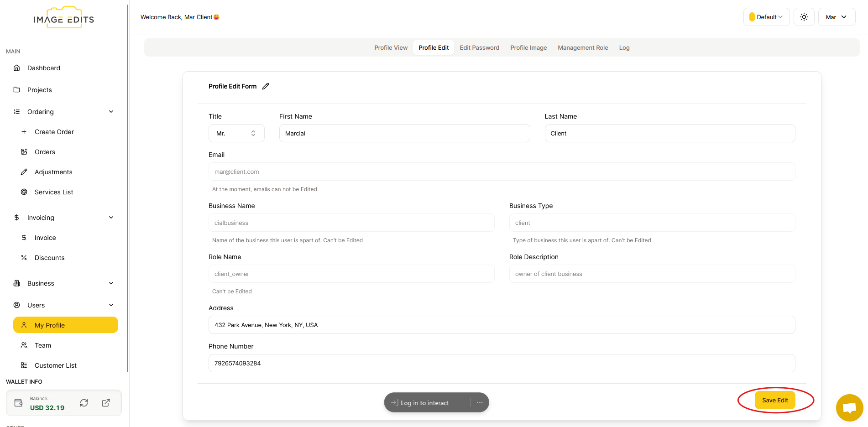Open the Dashboard home icon
868x427 pixels.
(17, 68)
